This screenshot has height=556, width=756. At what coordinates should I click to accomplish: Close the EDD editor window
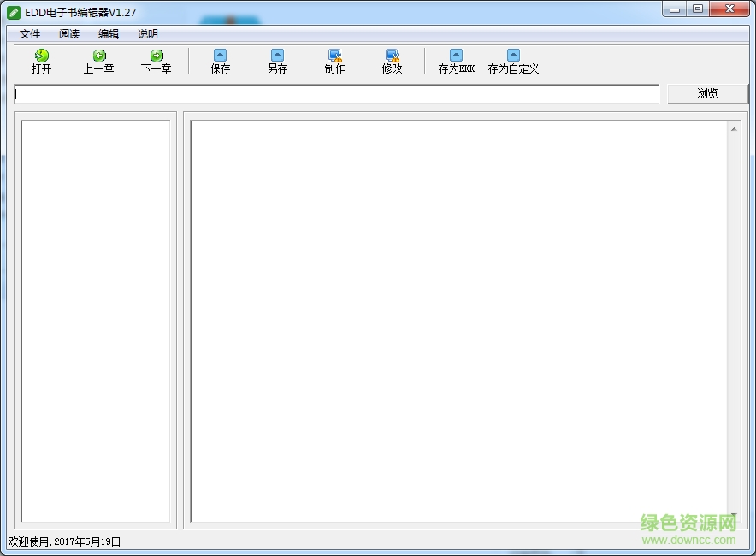tap(729, 9)
